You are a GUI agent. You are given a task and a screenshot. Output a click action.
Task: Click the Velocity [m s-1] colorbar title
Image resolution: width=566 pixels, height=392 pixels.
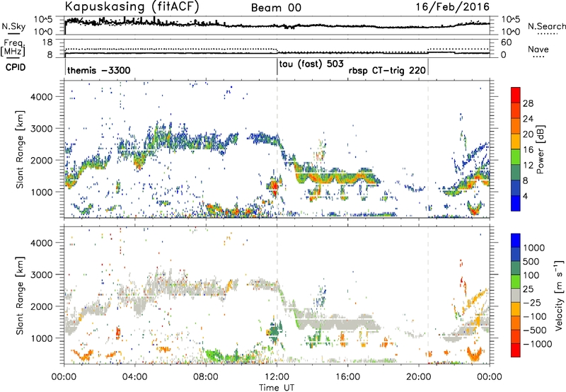coord(559,295)
